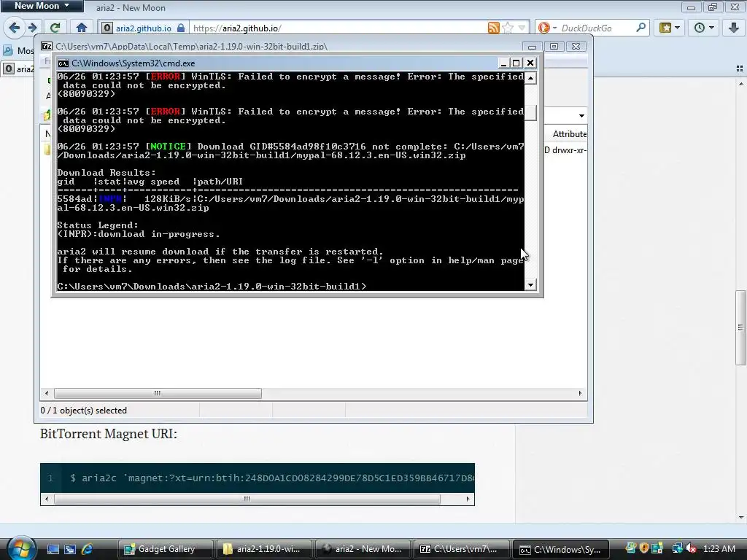Click the code block scroll left arrow
The height and width of the screenshot is (560, 747).
(46, 499)
